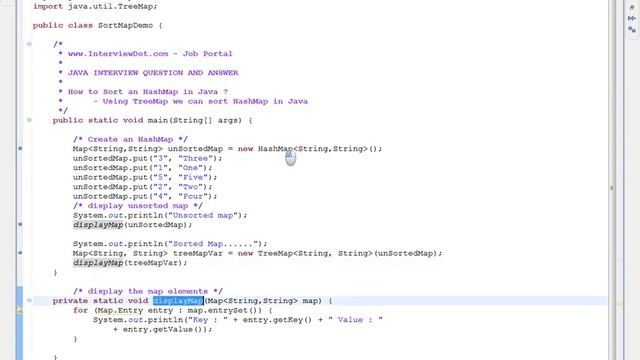Click the put("1", "One") line
This screenshot has width=640, height=360.
143,168
